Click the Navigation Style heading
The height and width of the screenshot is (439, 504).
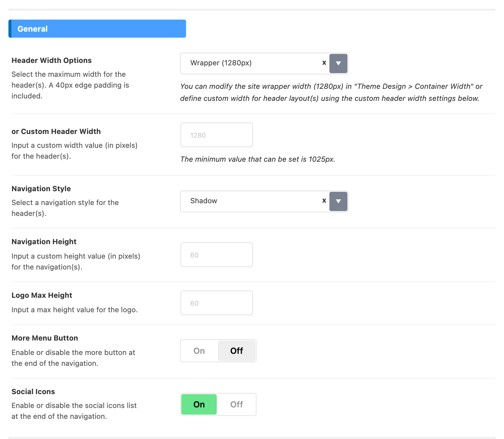click(41, 188)
